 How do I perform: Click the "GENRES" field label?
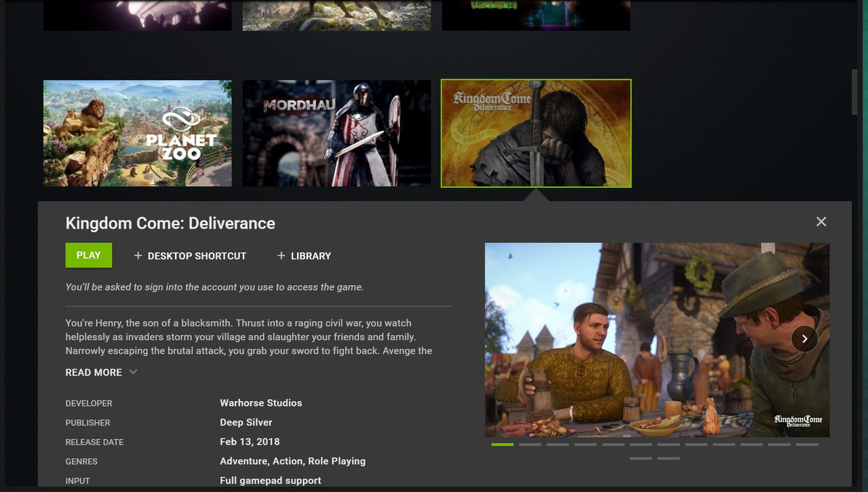point(81,461)
